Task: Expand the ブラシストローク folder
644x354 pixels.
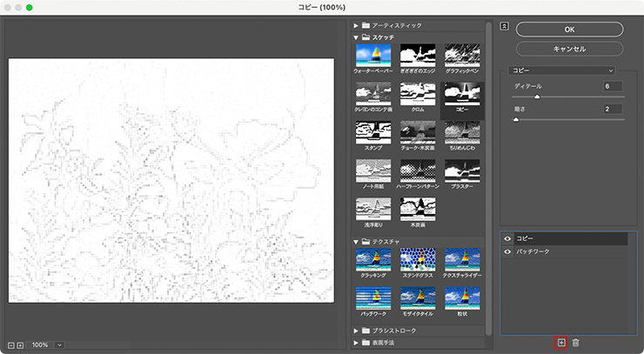Action: click(356, 331)
